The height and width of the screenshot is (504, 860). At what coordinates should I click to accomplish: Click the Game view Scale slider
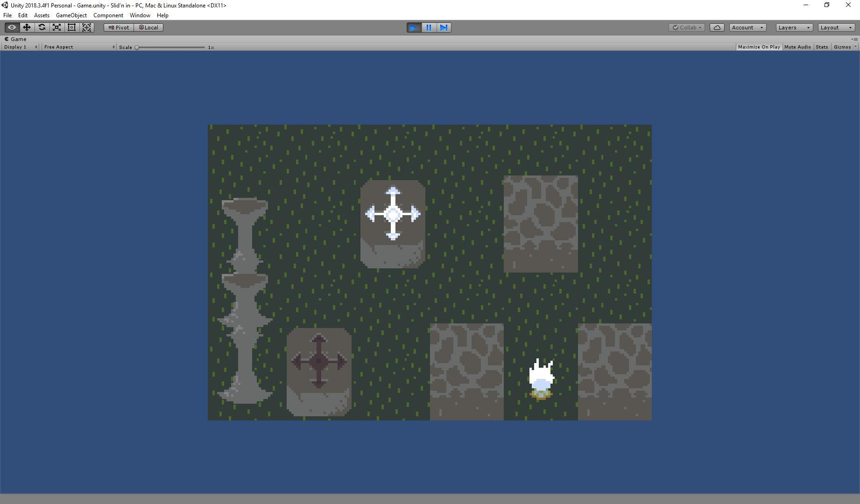pos(170,47)
